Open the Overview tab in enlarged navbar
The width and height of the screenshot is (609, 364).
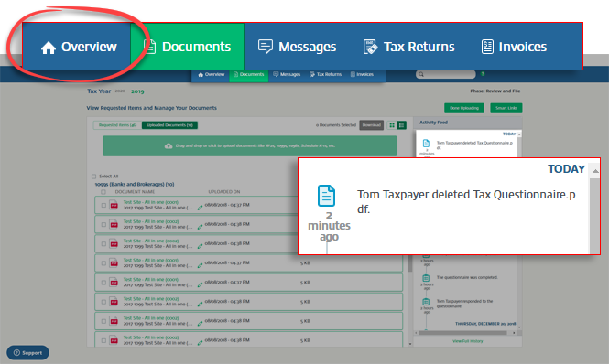coord(77,47)
